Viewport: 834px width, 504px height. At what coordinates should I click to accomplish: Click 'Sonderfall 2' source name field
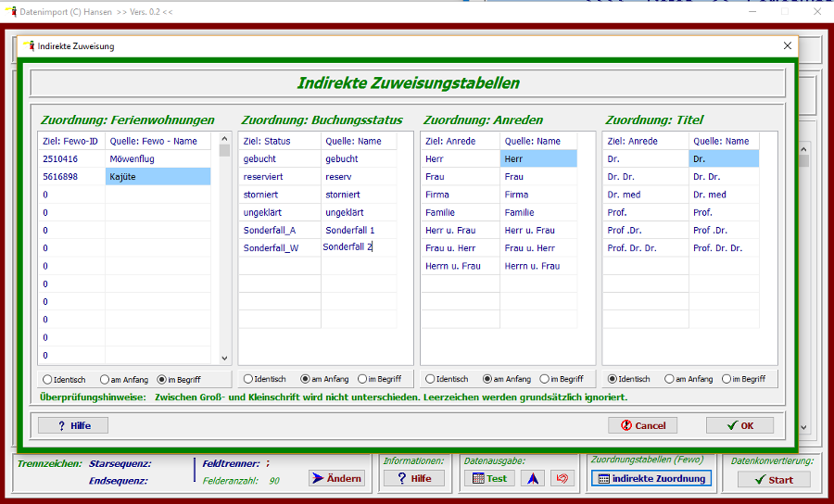point(358,247)
